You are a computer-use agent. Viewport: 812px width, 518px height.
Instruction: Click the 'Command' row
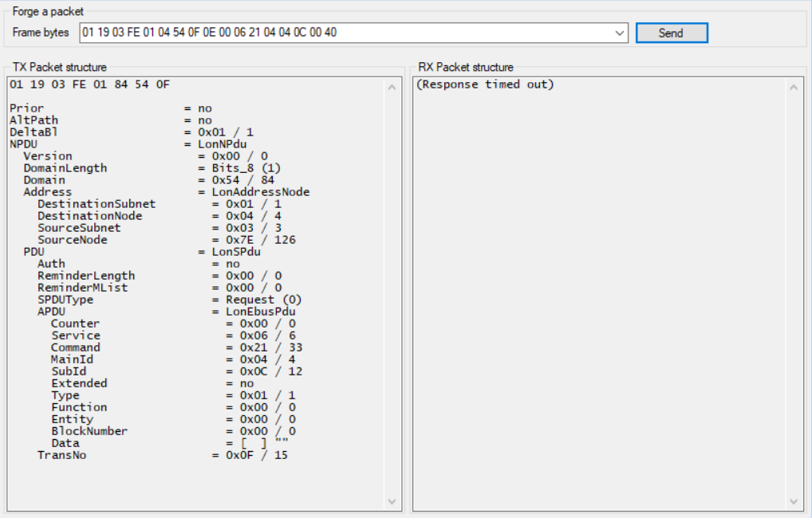pyautogui.click(x=176, y=347)
